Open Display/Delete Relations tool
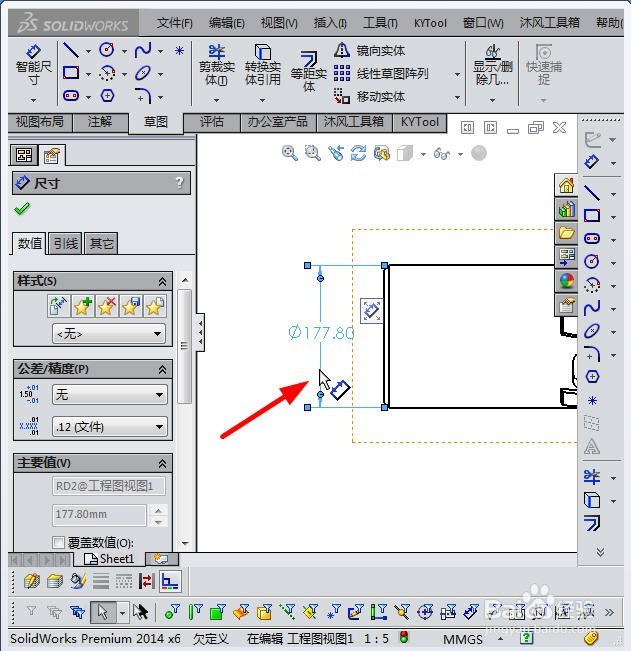This screenshot has width=631, height=651. coord(493,65)
